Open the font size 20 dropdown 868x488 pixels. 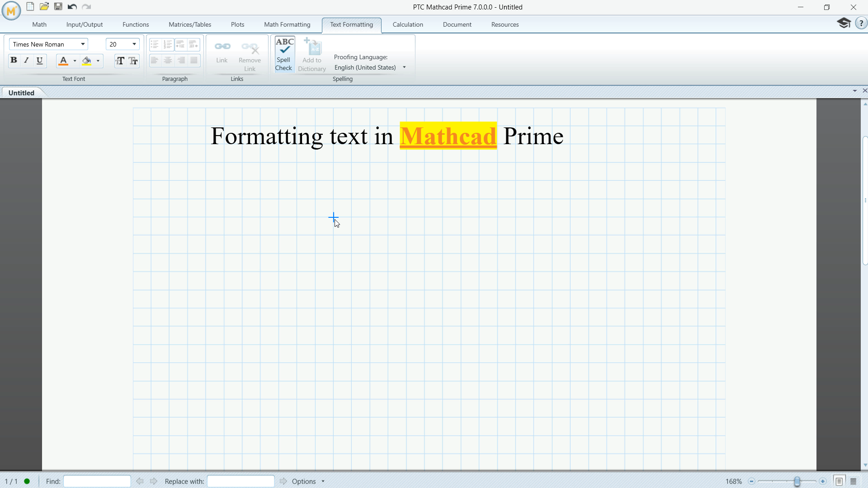(134, 44)
